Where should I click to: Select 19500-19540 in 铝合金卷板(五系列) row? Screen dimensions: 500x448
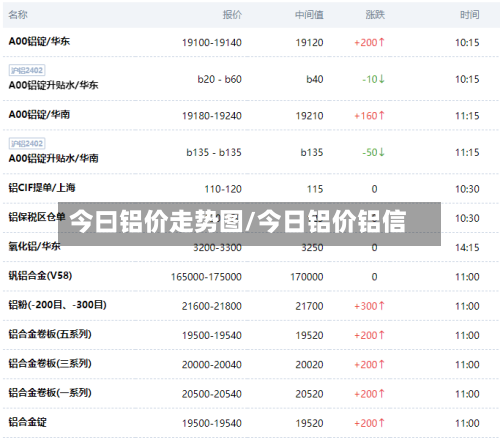[212, 335]
